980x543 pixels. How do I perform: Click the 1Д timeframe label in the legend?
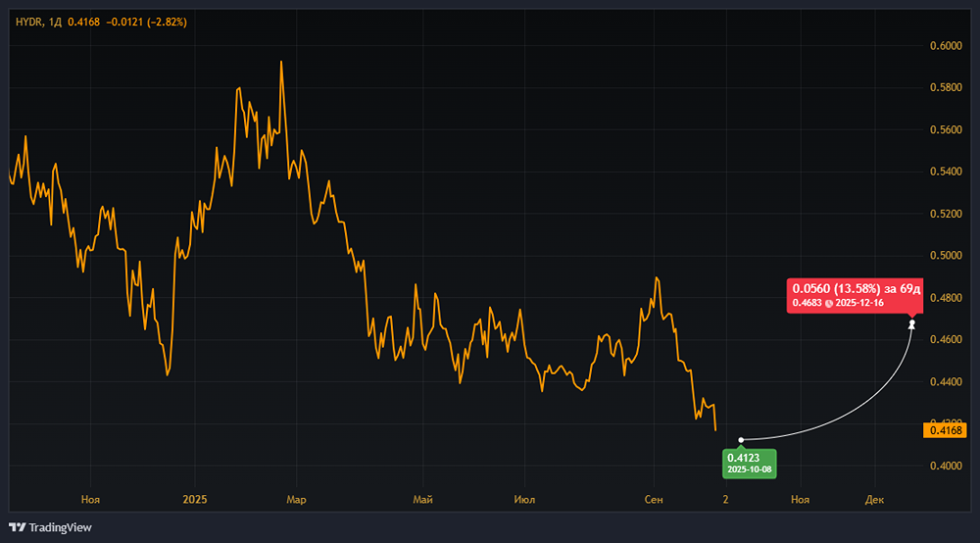pyautogui.click(x=55, y=22)
